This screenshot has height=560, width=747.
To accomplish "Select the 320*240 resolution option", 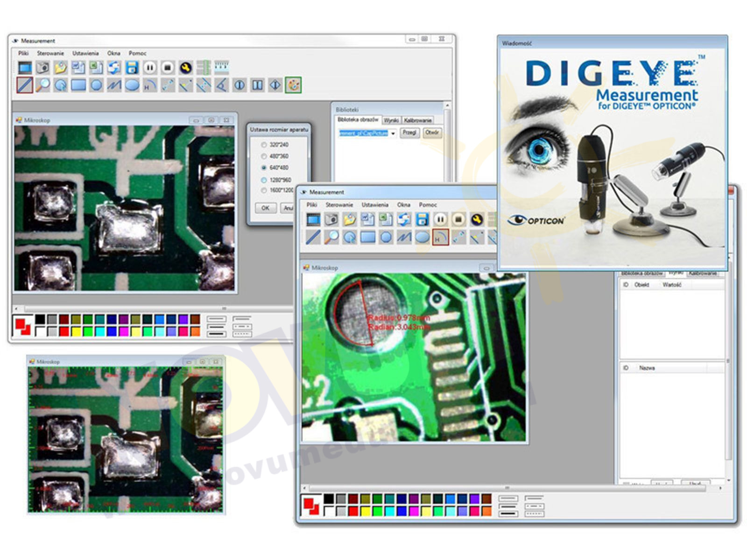I will pos(275,145).
